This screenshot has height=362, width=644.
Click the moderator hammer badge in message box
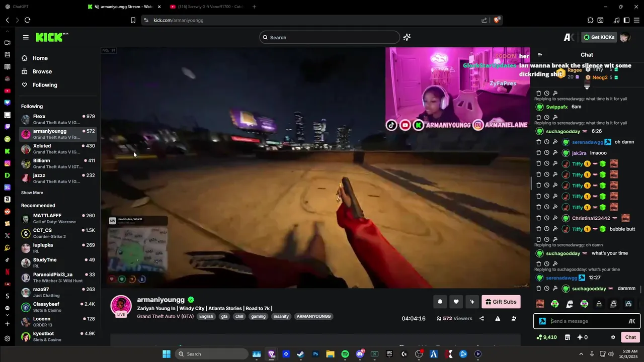pos(542,321)
